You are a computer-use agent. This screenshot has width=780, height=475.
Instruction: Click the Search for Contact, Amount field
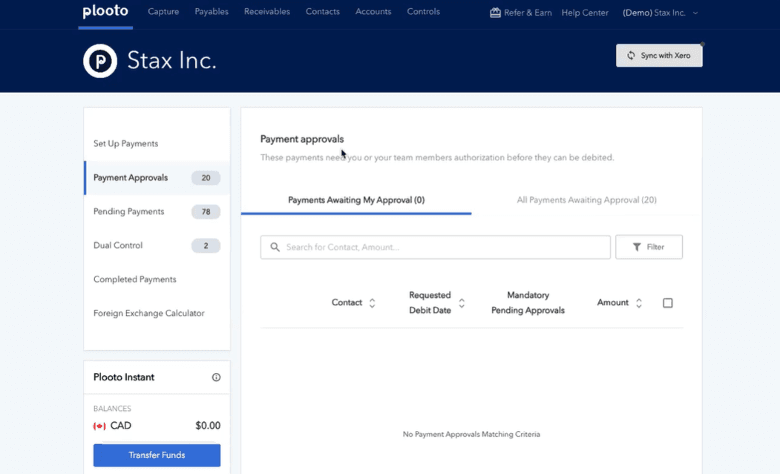click(435, 247)
